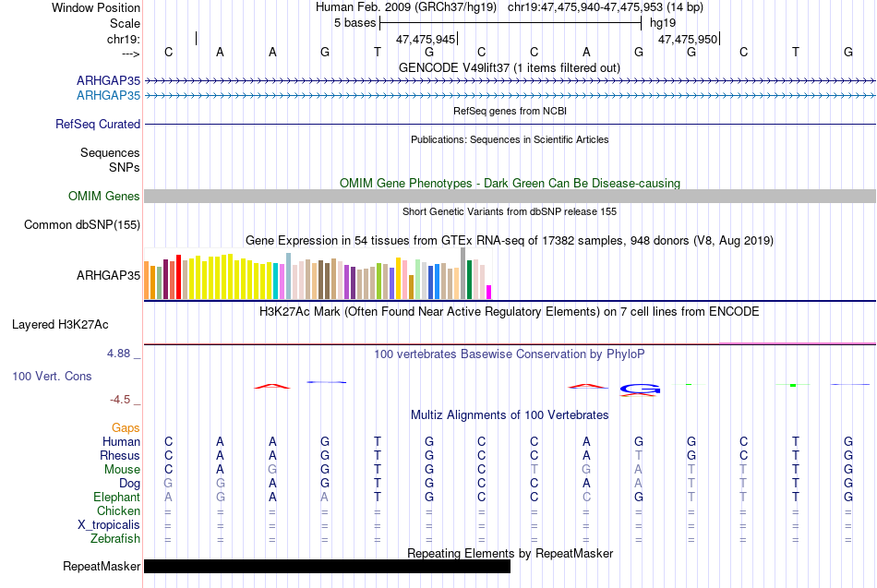
Task: Click the gray OMIM Genes bar
Action: 511,196
